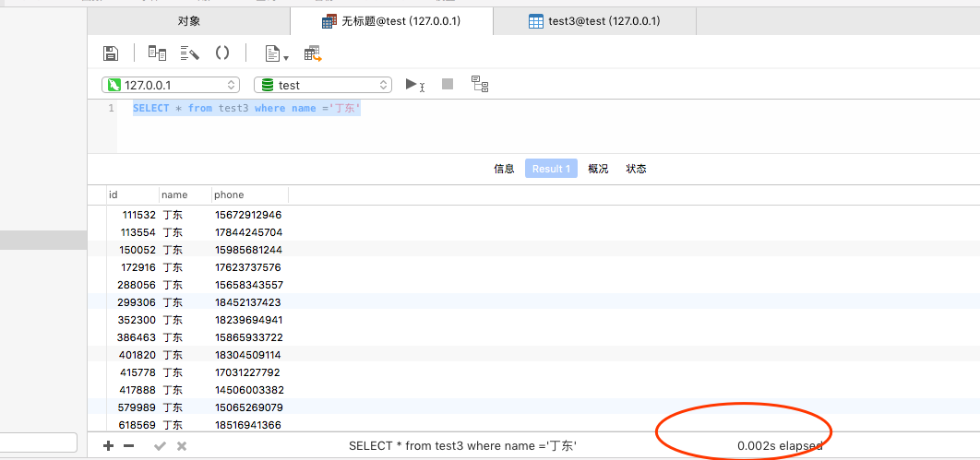This screenshot has height=460, width=980.
Task: Open the 信息 result tab
Action: [504, 169]
